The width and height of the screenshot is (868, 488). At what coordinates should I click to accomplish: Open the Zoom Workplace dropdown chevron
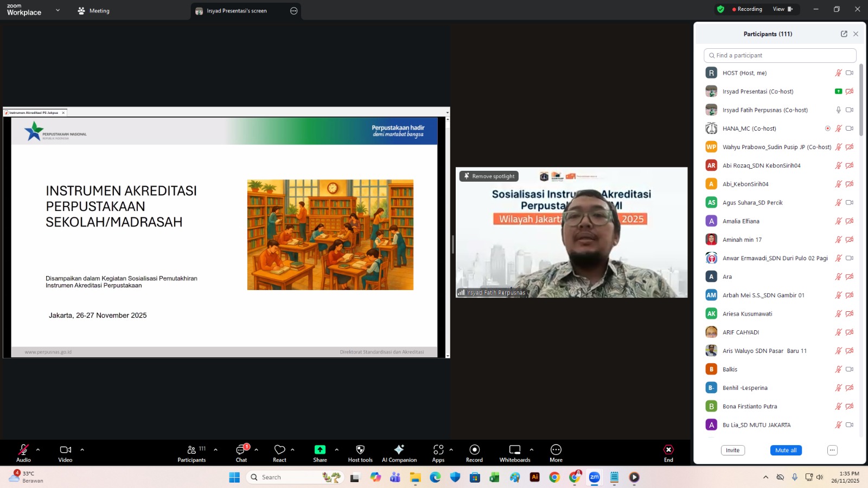[x=58, y=10]
